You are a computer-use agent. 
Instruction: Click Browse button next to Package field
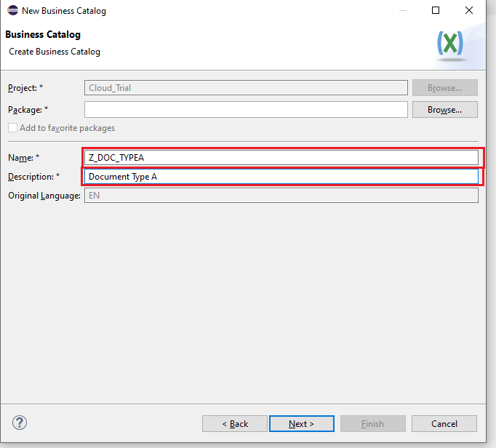click(x=445, y=110)
